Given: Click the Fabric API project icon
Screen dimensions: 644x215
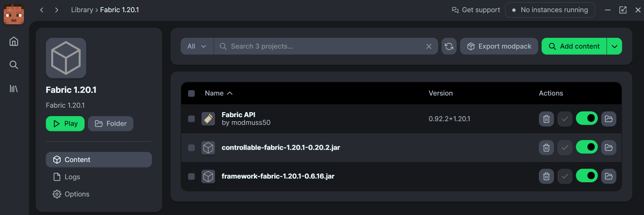Looking at the screenshot, I should pos(208,119).
